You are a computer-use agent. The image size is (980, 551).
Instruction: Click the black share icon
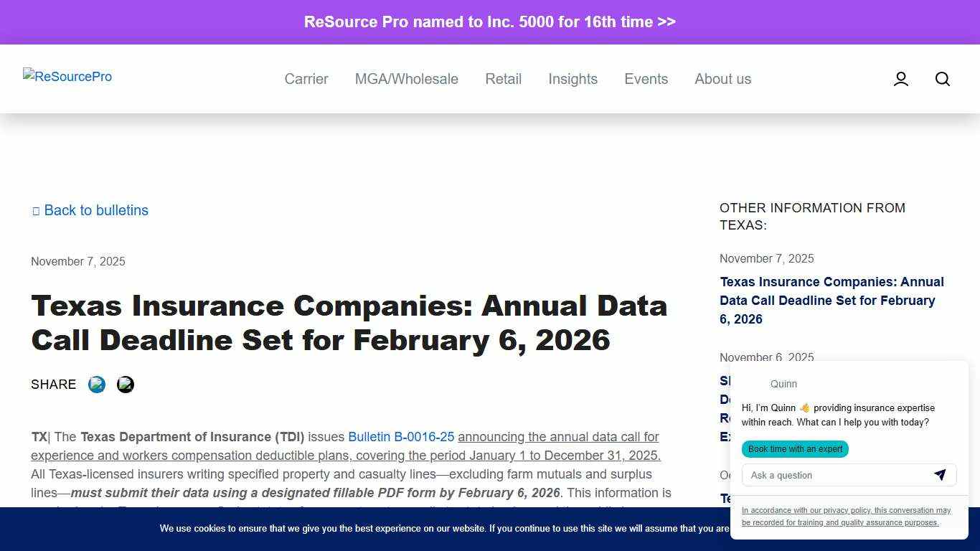pos(126,385)
